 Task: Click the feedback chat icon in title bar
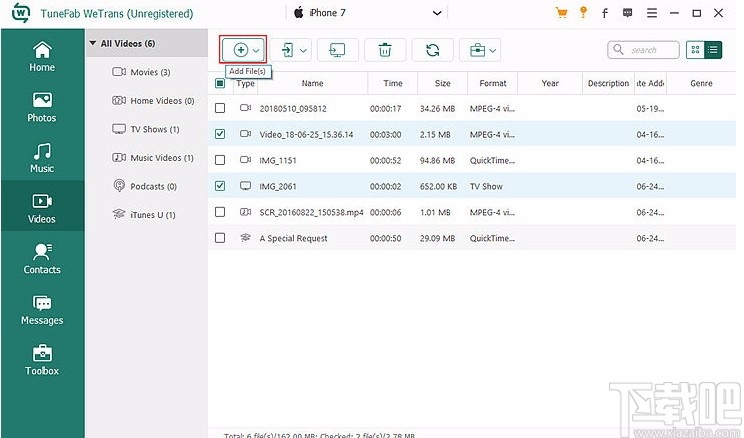(x=627, y=13)
